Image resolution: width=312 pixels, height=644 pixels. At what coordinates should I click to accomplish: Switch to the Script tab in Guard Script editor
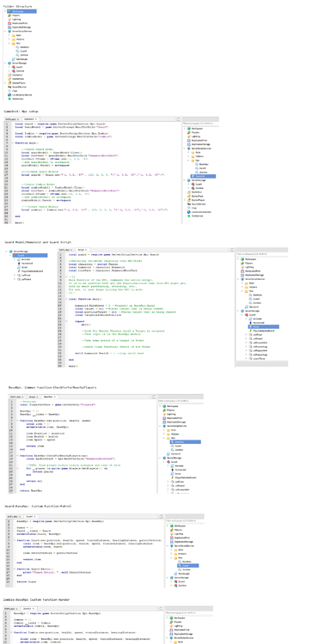[83, 250]
